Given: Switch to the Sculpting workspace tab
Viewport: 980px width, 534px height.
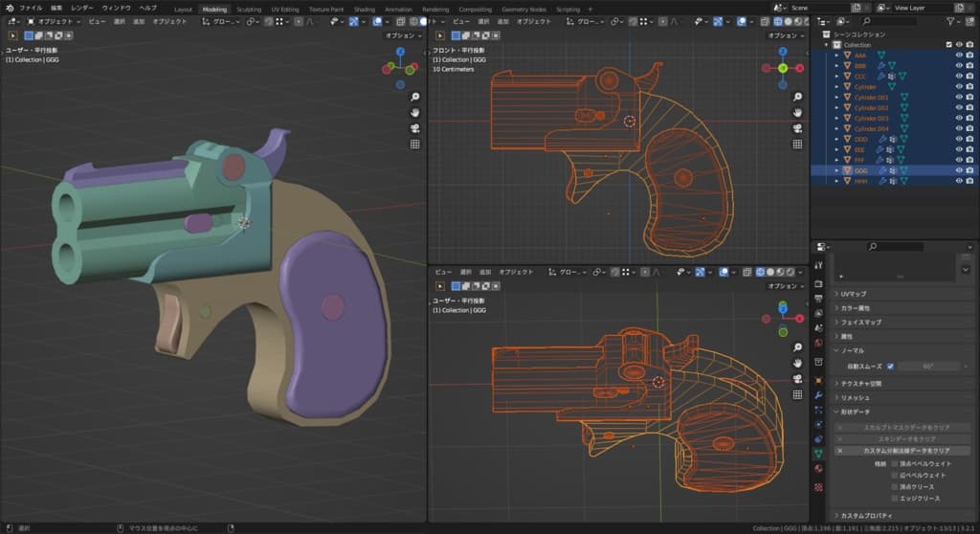Looking at the screenshot, I should point(248,10).
